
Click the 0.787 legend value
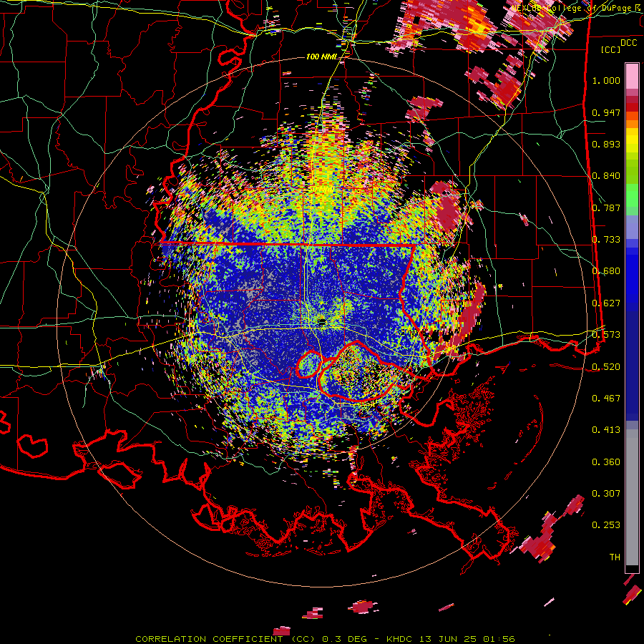click(606, 208)
